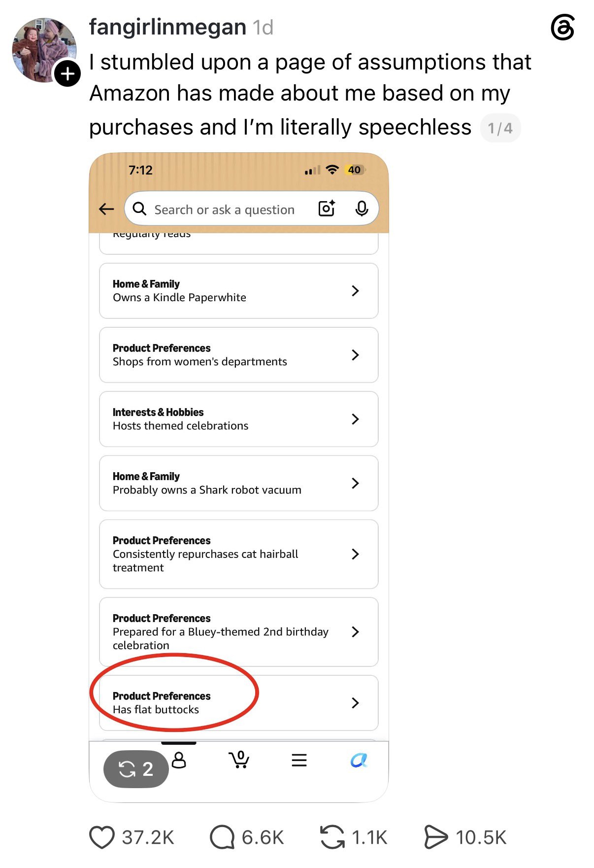
Task: Select 'Probably owns a Shark robot vacuum' text
Action: pyautogui.click(x=207, y=490)
